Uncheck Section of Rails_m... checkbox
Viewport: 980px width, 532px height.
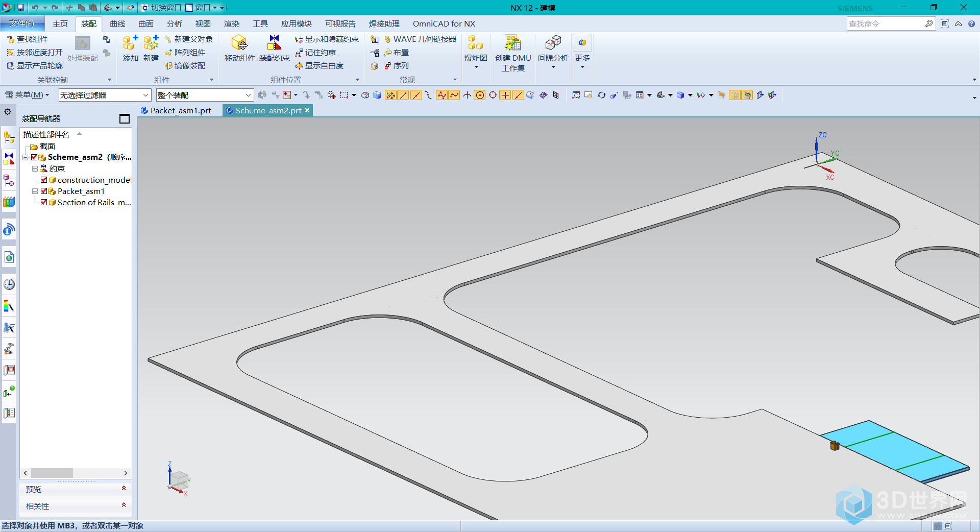tap(44, 202)
